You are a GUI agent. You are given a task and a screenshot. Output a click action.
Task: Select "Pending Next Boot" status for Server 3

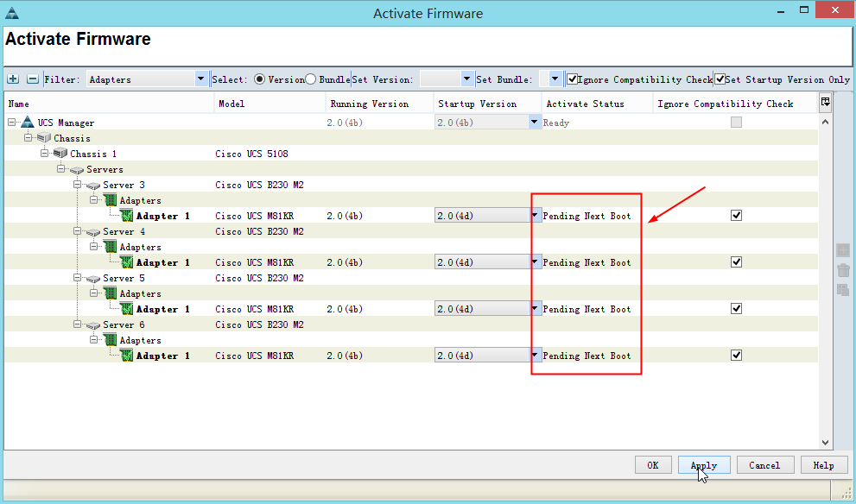587,216
